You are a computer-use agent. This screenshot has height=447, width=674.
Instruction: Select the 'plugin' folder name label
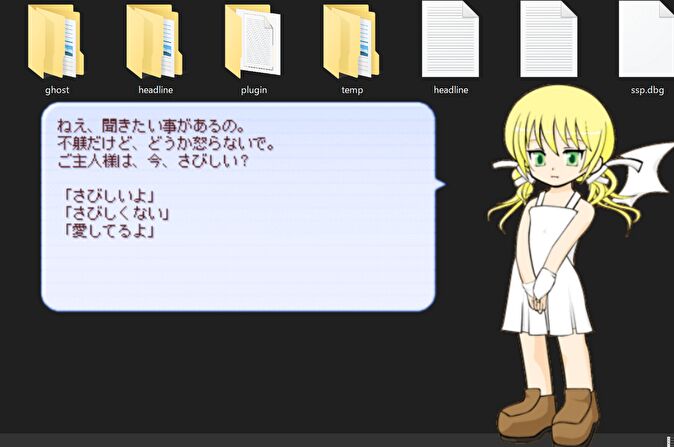pos(253,90)
